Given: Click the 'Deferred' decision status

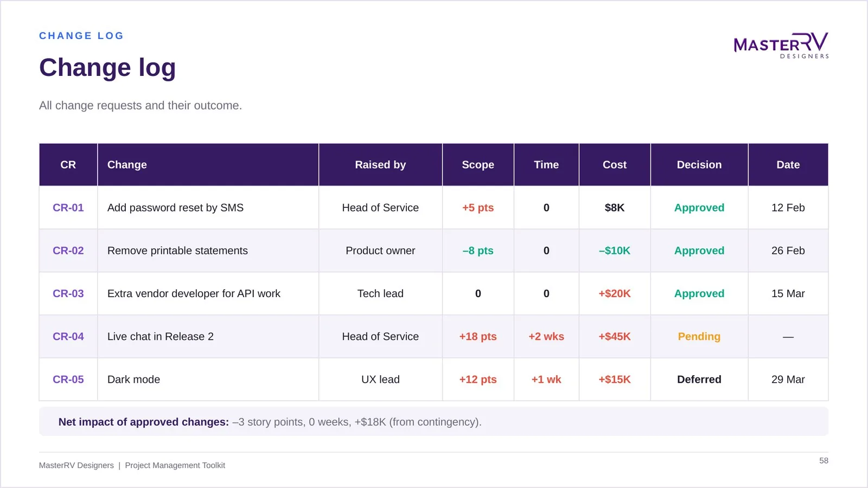Looking at the screenshot, I should pos(699,380).
